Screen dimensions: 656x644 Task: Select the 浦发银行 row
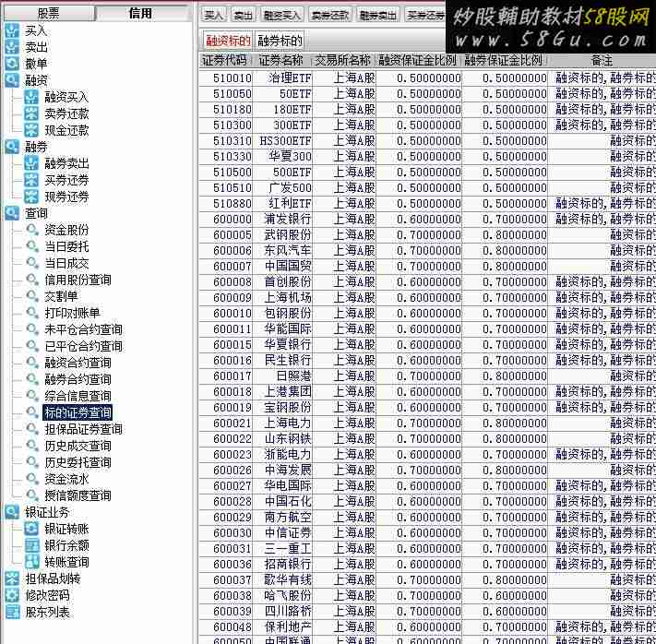(x=427, y=220)
